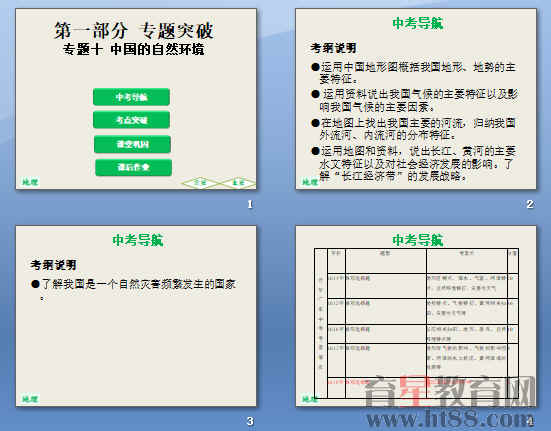551x431 pixels.
Task: Select slide 1 titled 第一部分 专题突破
Action: point(136,99)
